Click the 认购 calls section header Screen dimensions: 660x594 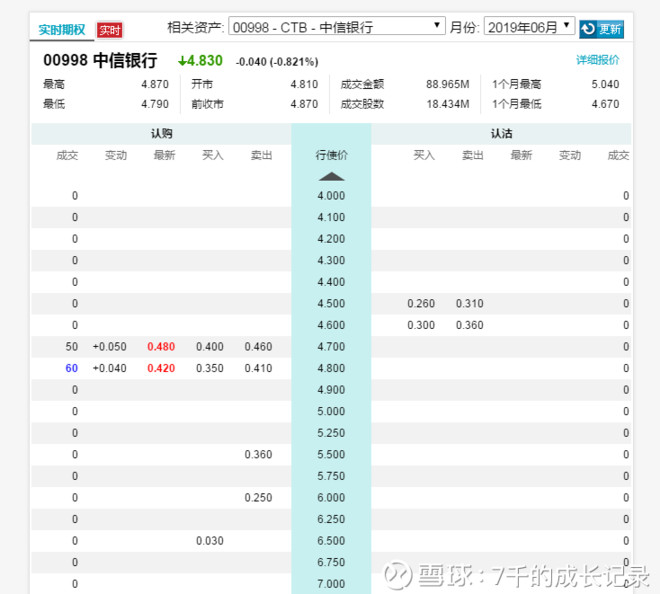(162, 133)
